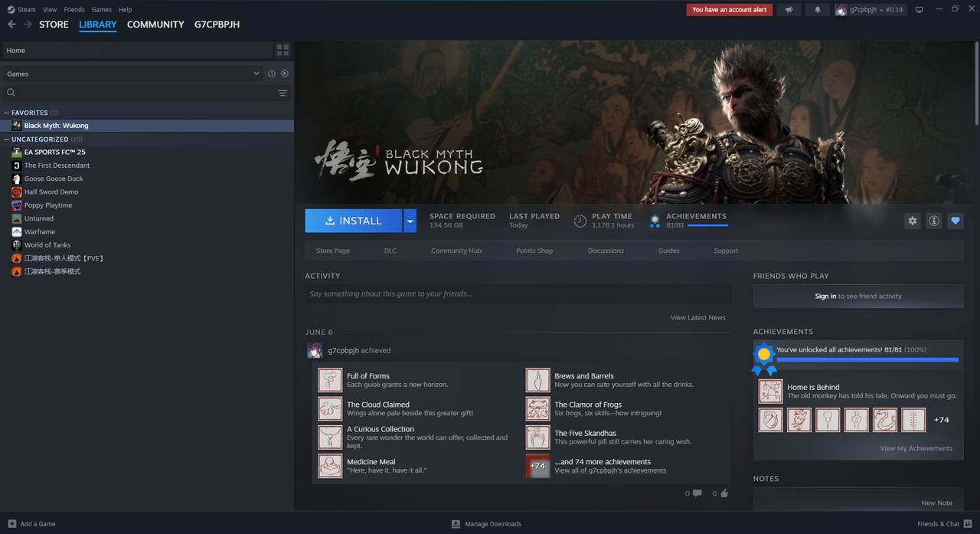
Task: Select EA SPORTS FC 25 in library
Action: (x=54, y=152)
